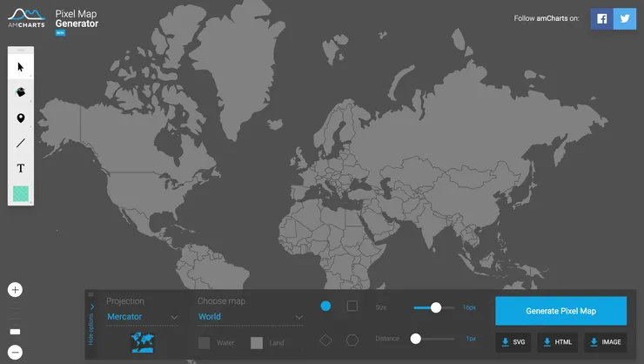Select the map pin marker tool
644x364 pixels.
21,118
